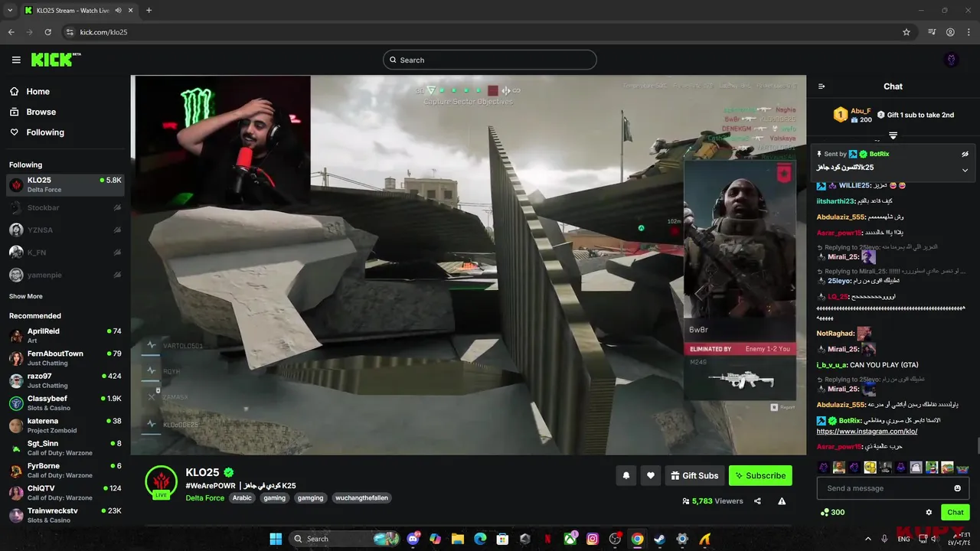980x551 pixels.
Task: Open recommended channel ChiQTV
Action: 65,493
